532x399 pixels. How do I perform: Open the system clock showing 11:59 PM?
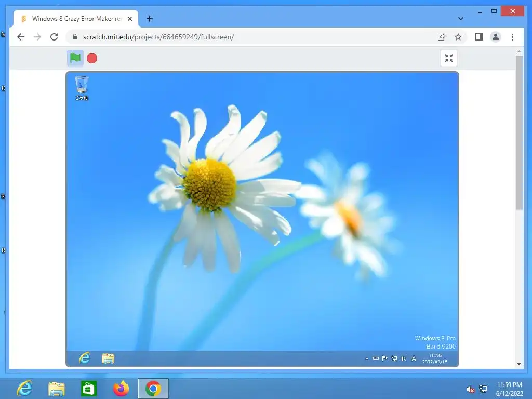click(510, 389)
